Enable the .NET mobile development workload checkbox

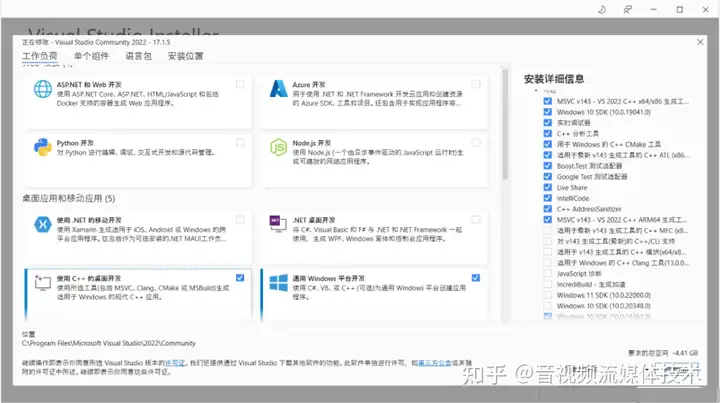click(240, 219)
